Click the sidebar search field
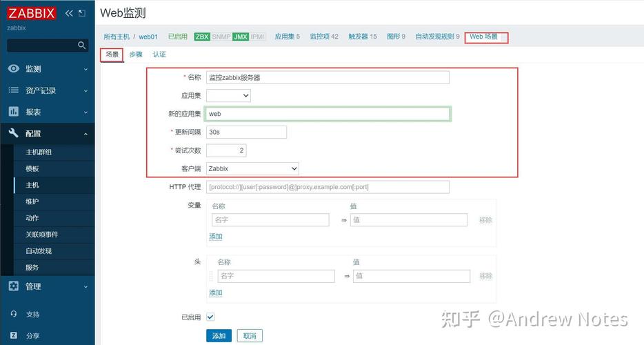Screen dimensions: 644x345 [x=48, y=46]
